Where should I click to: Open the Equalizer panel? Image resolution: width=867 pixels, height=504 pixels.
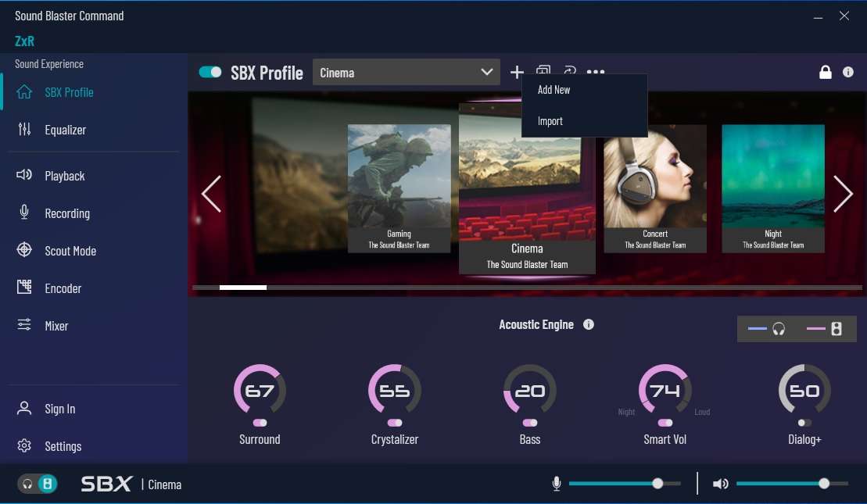coord(65,130)
